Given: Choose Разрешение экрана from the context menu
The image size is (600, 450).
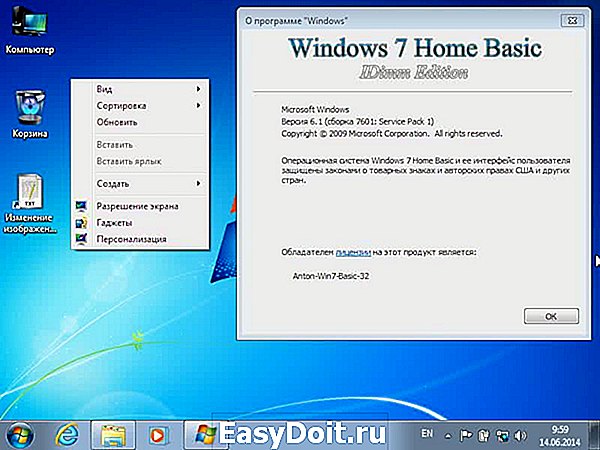Looking at the screenshot, I should click(140, 206).
